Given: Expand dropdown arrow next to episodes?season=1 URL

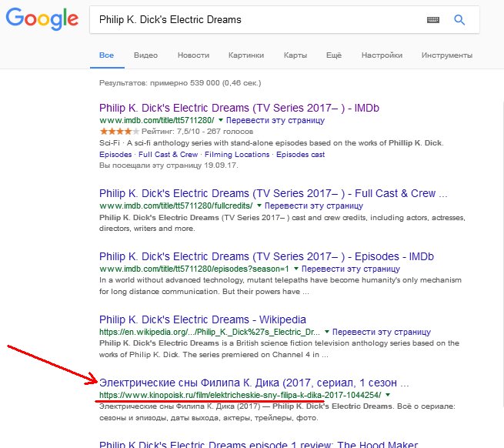Looking at the screenshot, I should point(296,269).
